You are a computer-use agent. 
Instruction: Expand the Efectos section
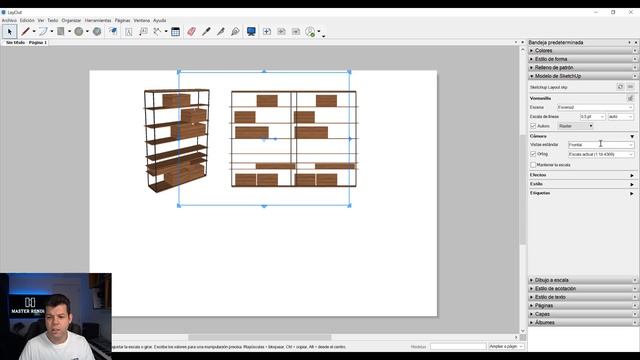[632, 175]
